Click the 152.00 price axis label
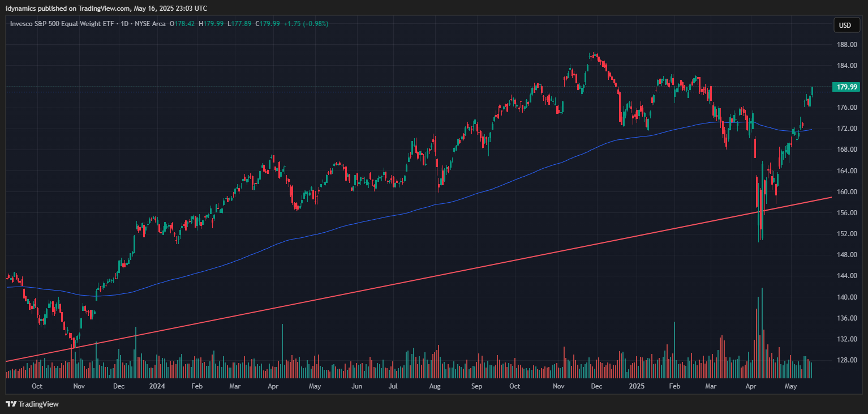Screen dimensions: 868x414 [846, 234]
